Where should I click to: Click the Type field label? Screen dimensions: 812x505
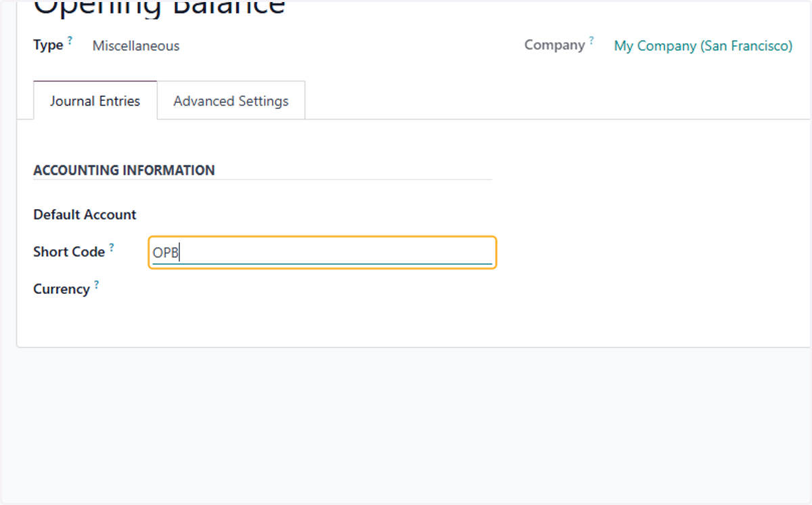coord(48,45)
